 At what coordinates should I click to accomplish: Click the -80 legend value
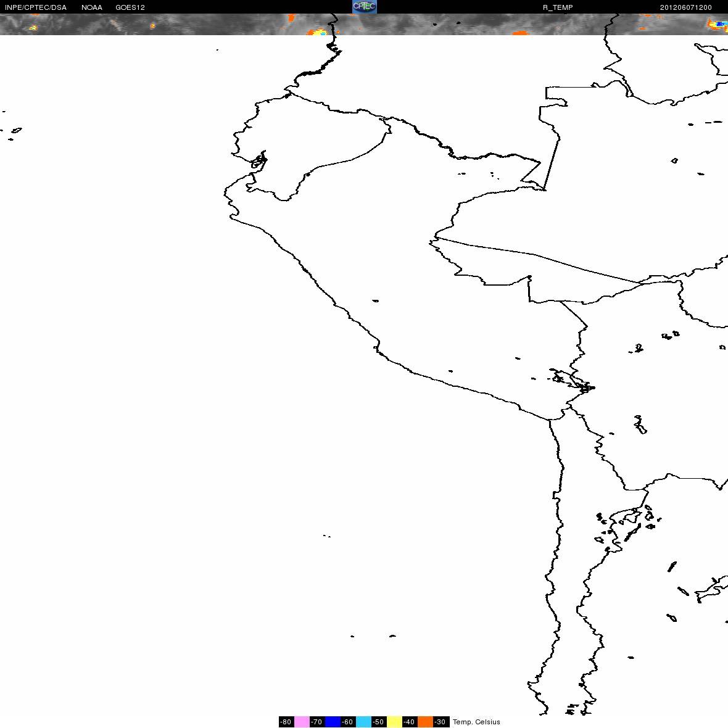pyautogui.click(x=286, y=721)
